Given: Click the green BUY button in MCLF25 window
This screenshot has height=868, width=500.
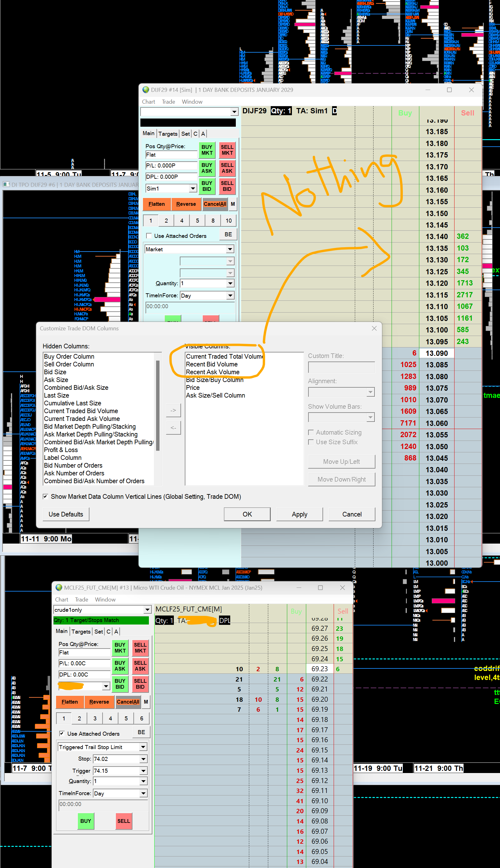Looking at the screenshot, I should (85, 821).
